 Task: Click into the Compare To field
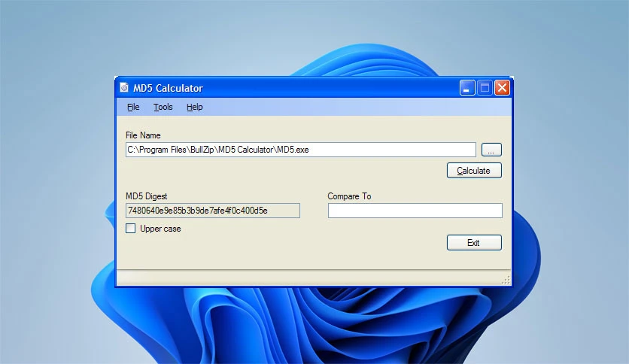[x=415, y=211]
